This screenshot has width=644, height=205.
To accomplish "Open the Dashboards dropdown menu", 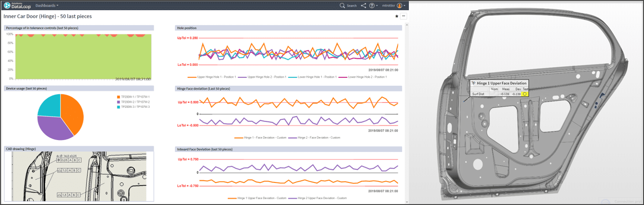I will (x=46, y=6).
